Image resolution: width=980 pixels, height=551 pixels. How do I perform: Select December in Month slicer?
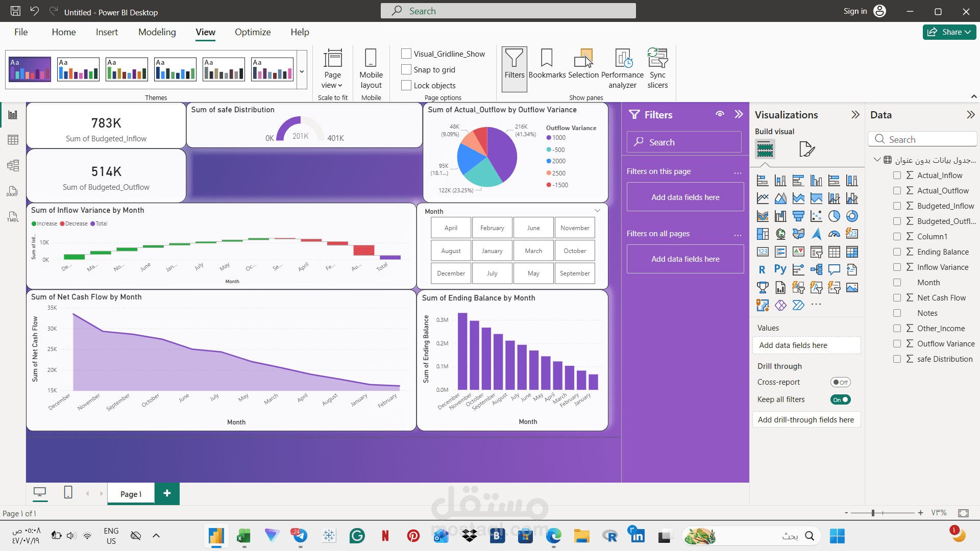point(451,273)
